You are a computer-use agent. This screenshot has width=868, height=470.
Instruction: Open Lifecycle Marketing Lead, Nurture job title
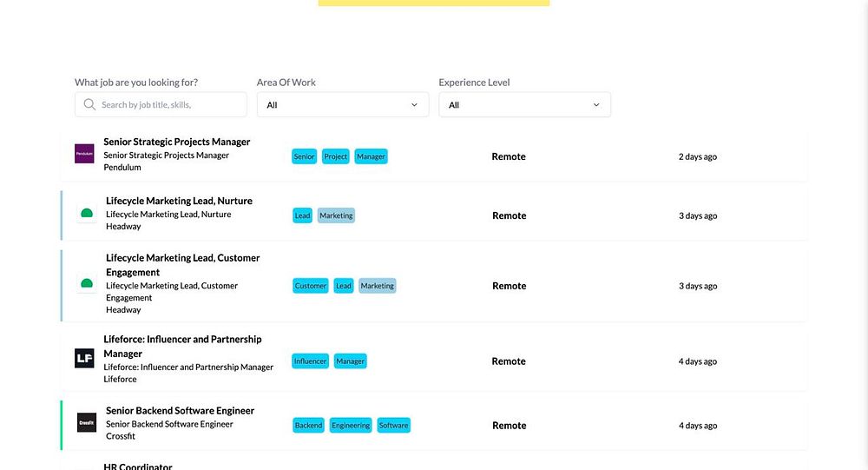click(179, 201)
